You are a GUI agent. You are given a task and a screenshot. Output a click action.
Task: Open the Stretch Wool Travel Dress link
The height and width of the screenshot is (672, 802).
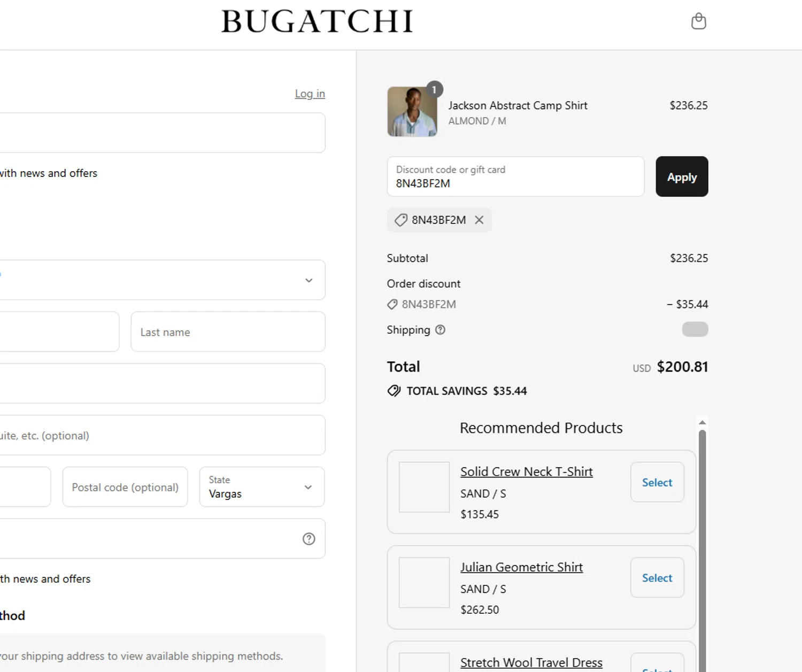[531, 662]
